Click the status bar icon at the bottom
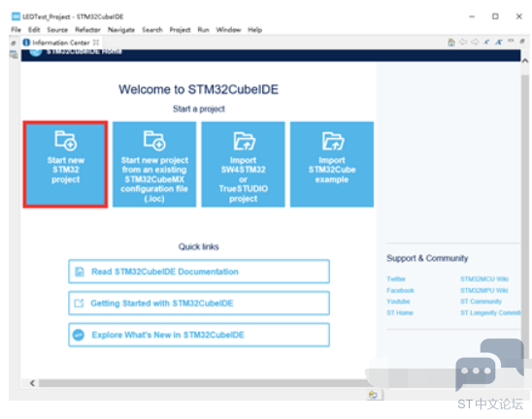 (x=373, y=395)
